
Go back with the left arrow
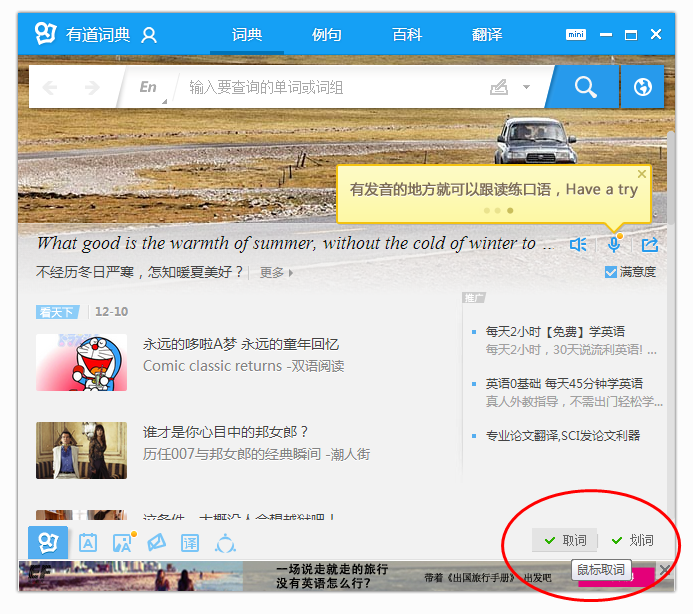click(50, 87)
